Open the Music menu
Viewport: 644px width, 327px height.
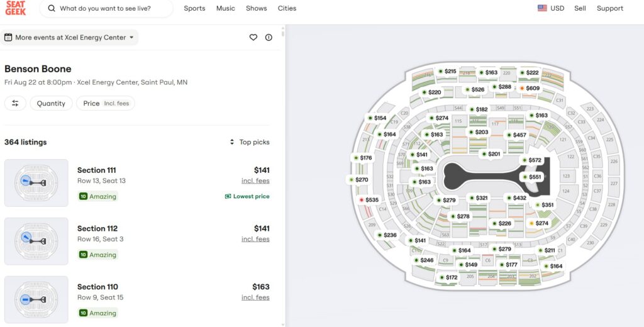click(x=226, y=8)
